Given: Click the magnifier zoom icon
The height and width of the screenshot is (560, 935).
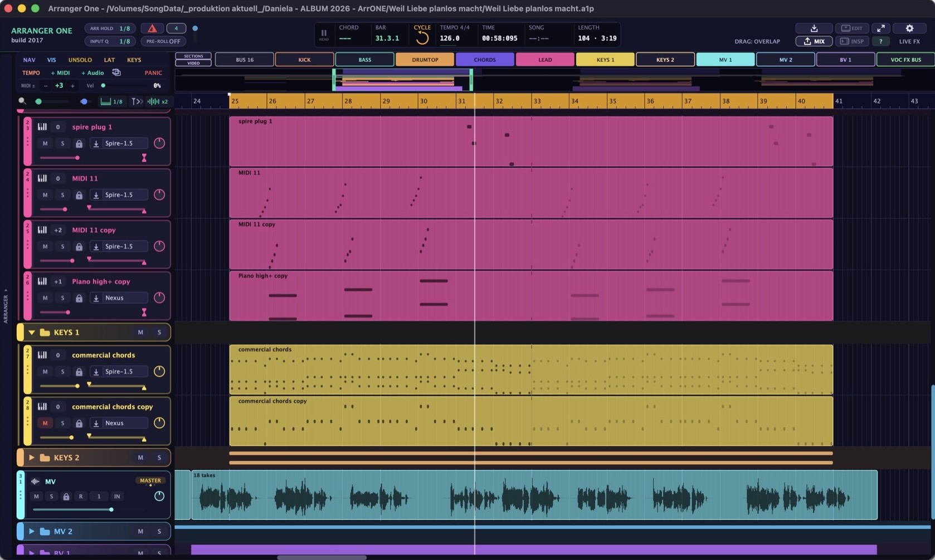Looking at the screenshot, I should click(22, 101).
